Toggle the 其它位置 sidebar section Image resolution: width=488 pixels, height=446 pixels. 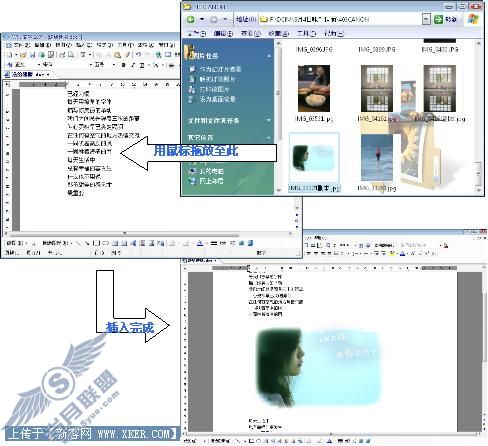point(269,137)
